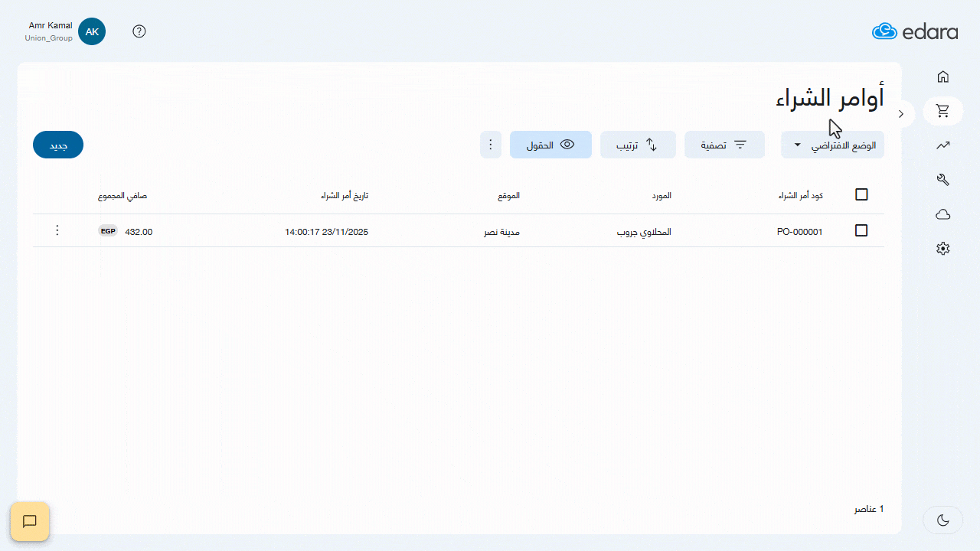This screenshot has height=551, width=980.
Task: Go to the Home icon in sidebar
Action: [x=943, y=77]
